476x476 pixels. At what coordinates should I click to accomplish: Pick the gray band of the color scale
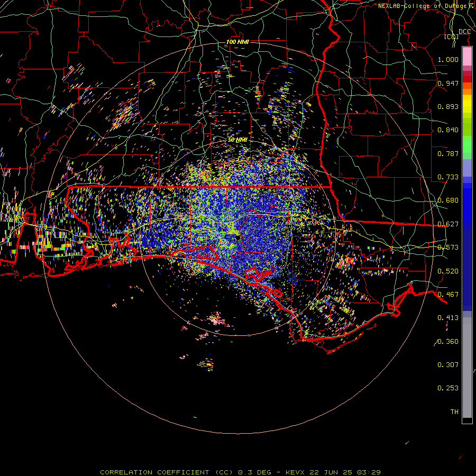tap(467, 368)
